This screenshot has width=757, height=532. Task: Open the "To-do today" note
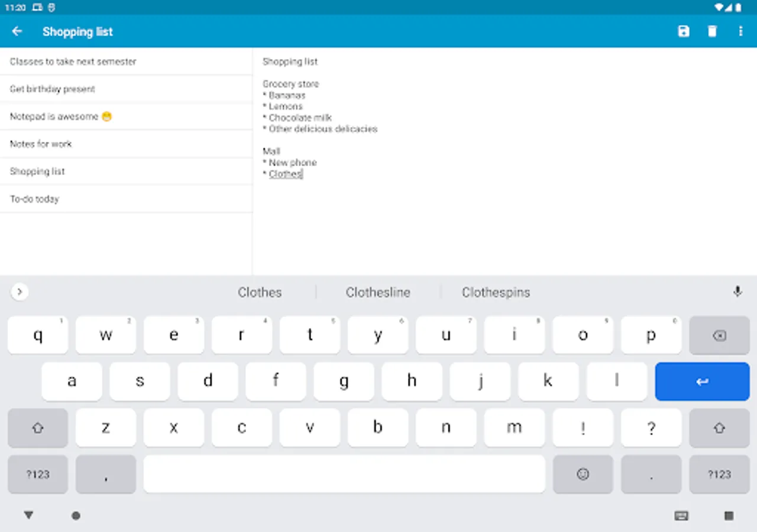click(x=126, y=199)
